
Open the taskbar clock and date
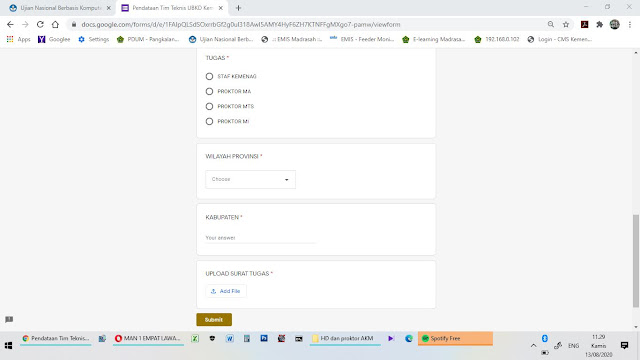[598, 345]
